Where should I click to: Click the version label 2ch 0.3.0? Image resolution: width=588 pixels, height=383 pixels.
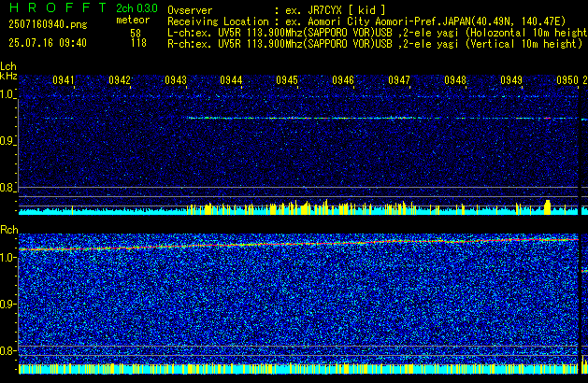click(136, 8)
